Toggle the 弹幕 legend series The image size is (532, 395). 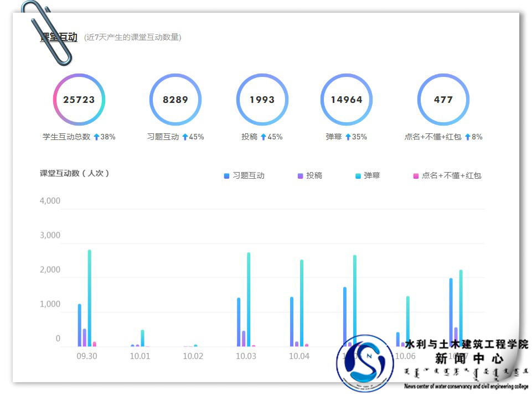[368, 175]
